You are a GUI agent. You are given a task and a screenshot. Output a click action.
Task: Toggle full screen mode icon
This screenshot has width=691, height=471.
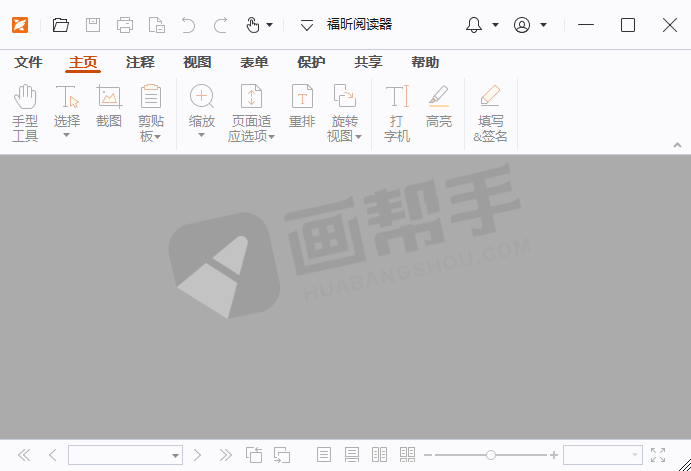click(657, 455)
